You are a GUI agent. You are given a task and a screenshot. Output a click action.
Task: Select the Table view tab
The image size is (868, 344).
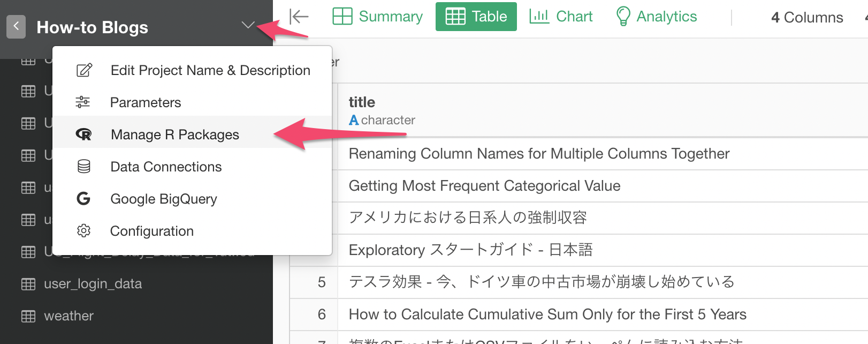coord(476,17)
